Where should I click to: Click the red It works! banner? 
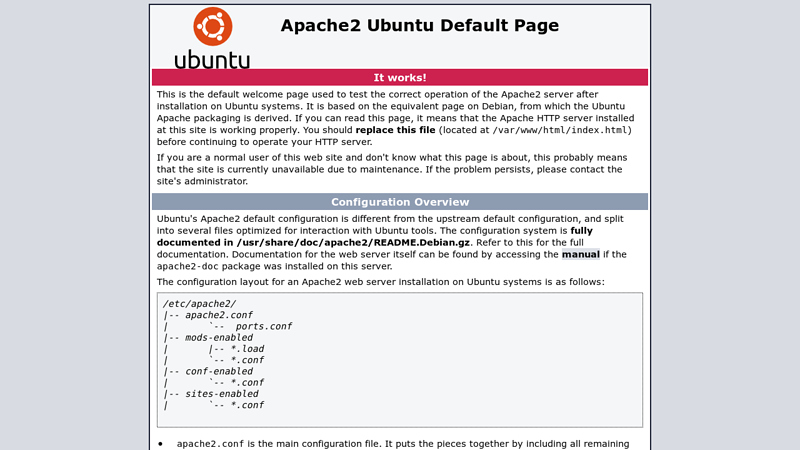pyautogui.click(x=400, y=78)
